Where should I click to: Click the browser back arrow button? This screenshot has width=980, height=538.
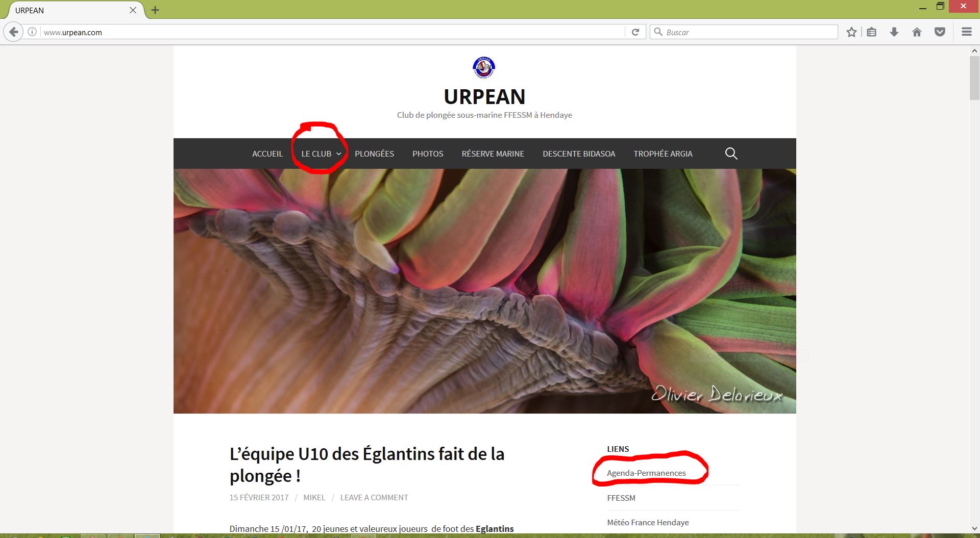coord(13,32)
